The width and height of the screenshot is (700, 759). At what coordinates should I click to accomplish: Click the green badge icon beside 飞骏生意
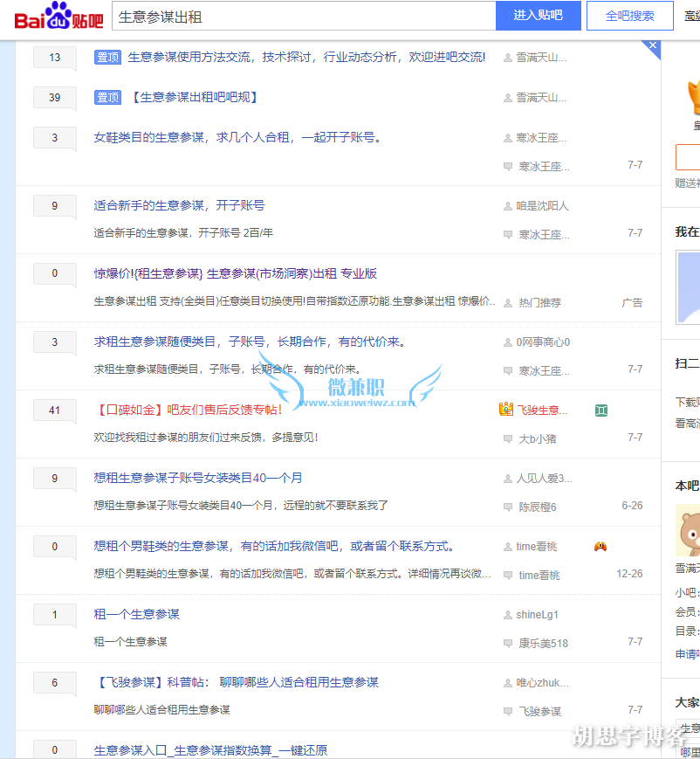[600, 410]
